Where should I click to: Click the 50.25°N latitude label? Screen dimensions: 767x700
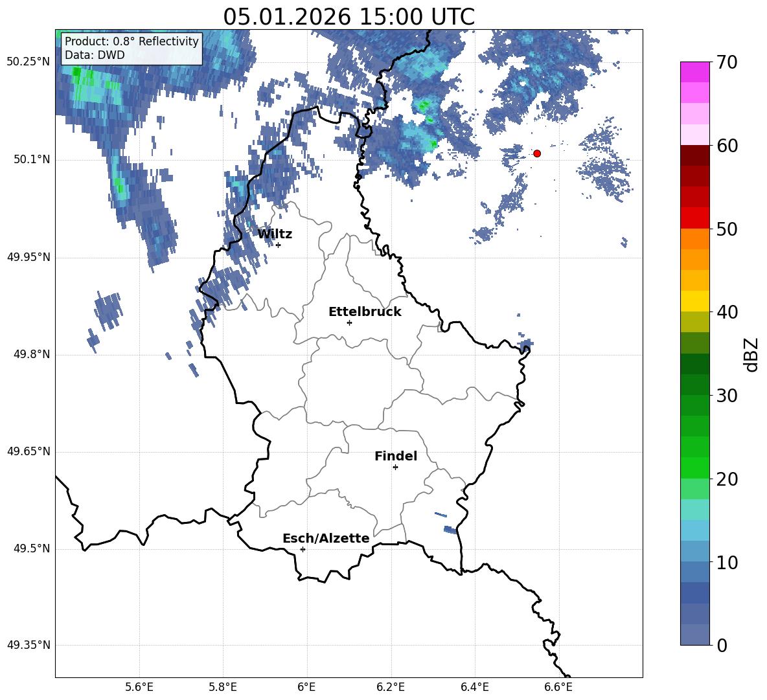(29, 62)
